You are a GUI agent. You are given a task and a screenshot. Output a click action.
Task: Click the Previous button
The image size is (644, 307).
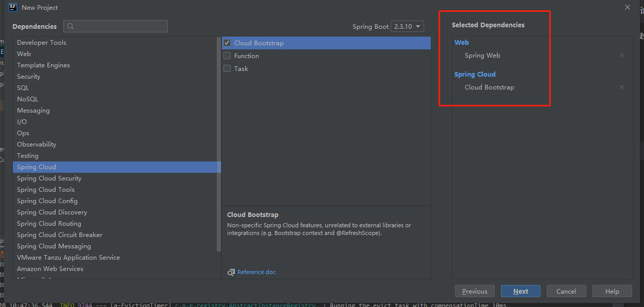point(475,291)
